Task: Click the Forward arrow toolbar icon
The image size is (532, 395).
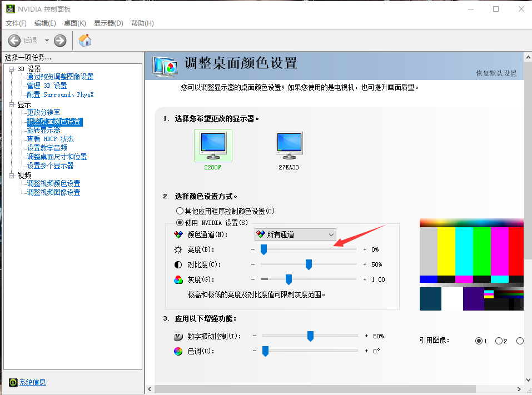Action: tap(60, 41)
